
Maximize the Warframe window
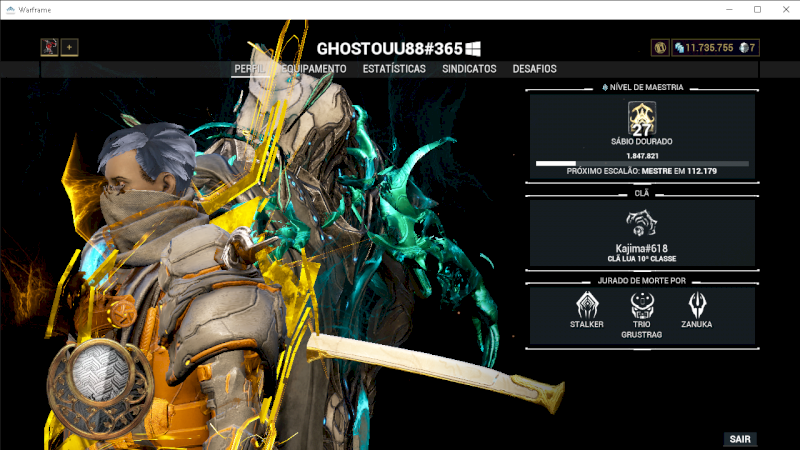[758, 10]
